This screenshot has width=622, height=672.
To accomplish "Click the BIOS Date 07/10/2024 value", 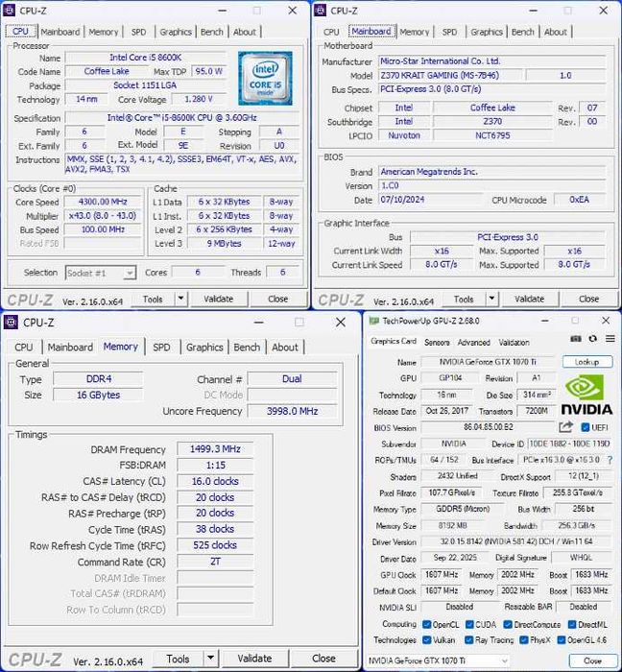I will point(430,200).
